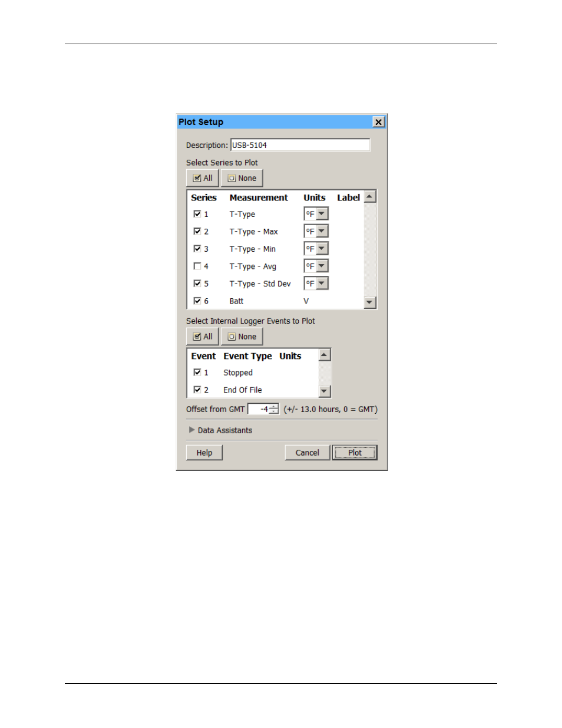This screenshot has width=562, height=728.
Task: Click series list scrollbar up arrow
Action: (x=370, y=197)
